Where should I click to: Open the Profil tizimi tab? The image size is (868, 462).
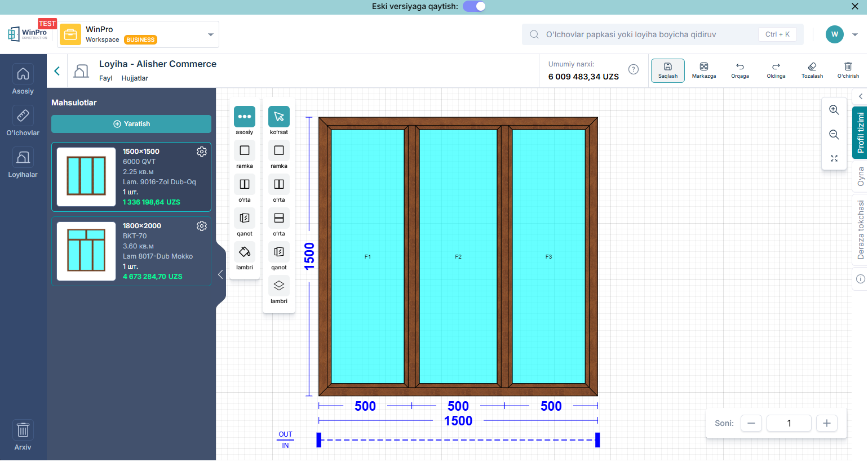point(860,132)
